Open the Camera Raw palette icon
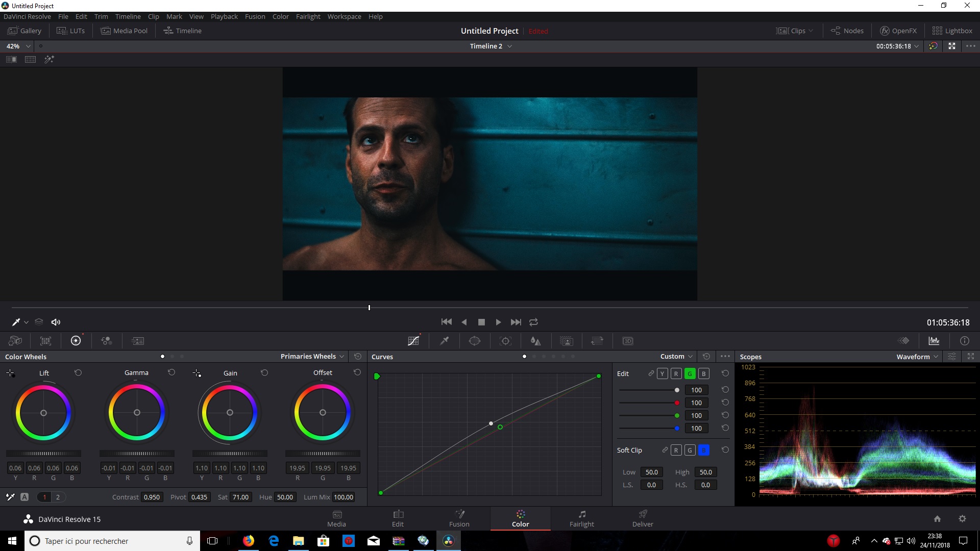The height and width of the screenshot is (551, 980). tap(15, 341)
